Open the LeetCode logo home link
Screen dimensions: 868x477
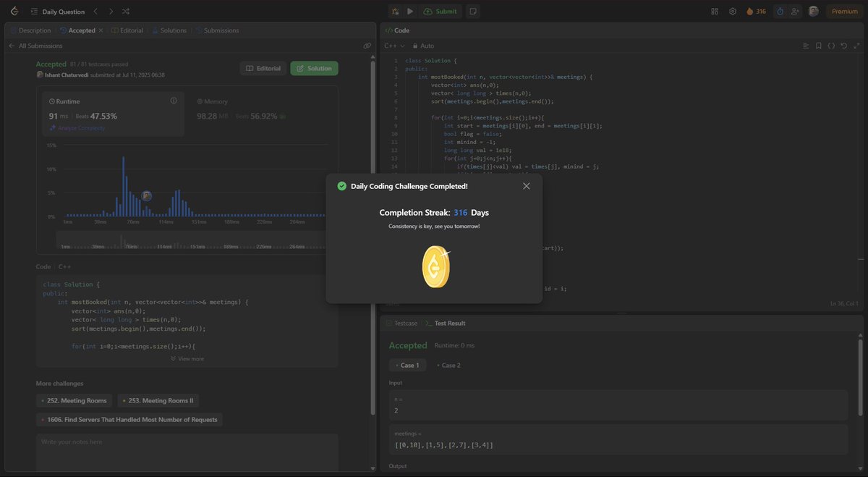pyautogui.click(x=14, y=12)
